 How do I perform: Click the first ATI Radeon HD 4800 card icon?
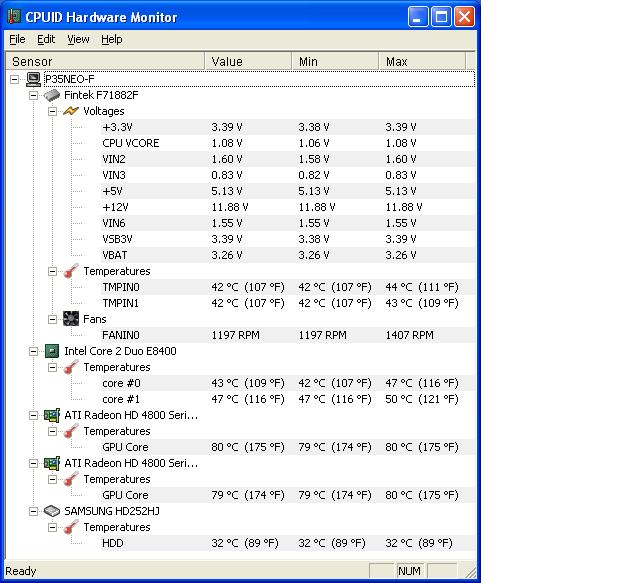[x=52, y=415]
